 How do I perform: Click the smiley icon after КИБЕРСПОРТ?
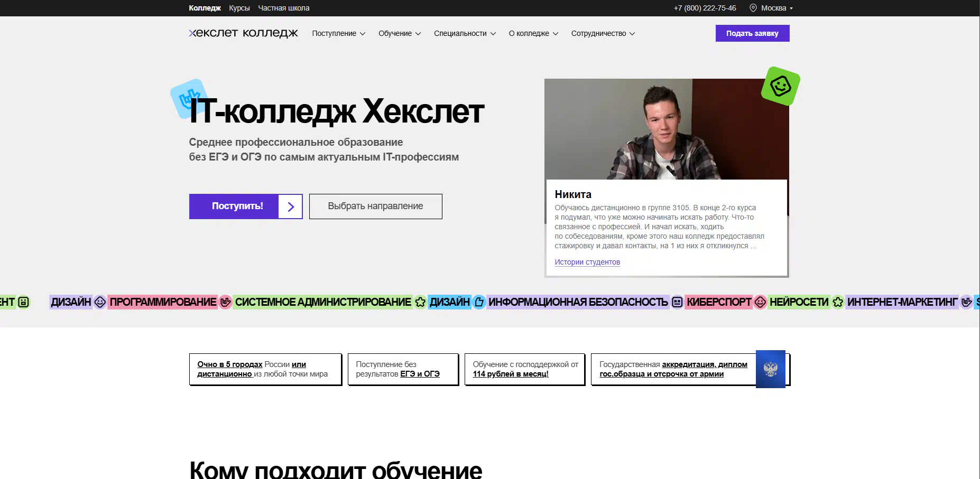coord(760,302)
